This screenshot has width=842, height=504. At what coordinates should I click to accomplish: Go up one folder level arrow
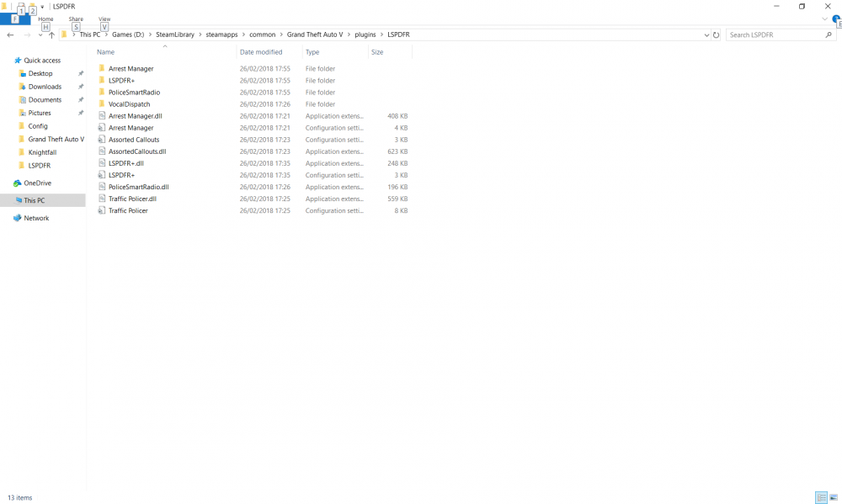[51, 34]
